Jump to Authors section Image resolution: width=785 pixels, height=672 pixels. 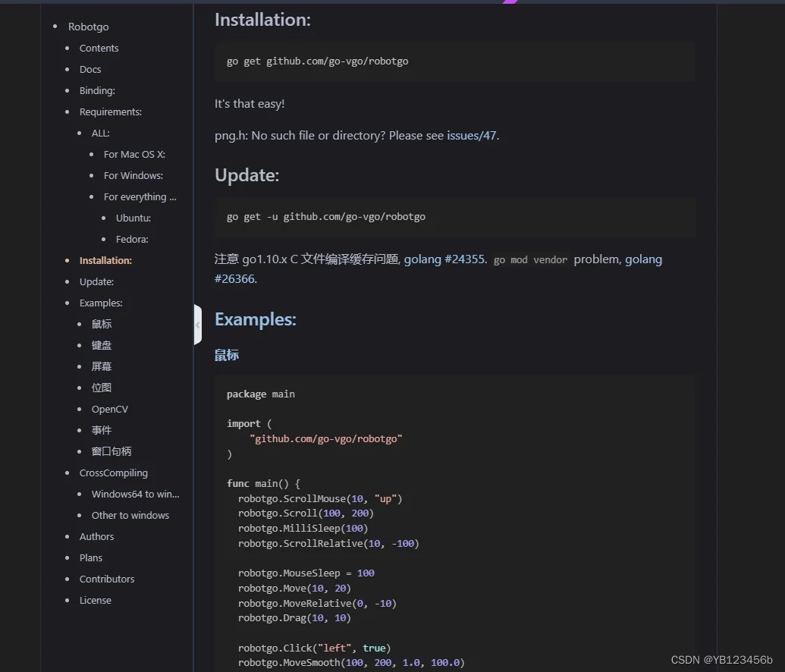point(96,536)
